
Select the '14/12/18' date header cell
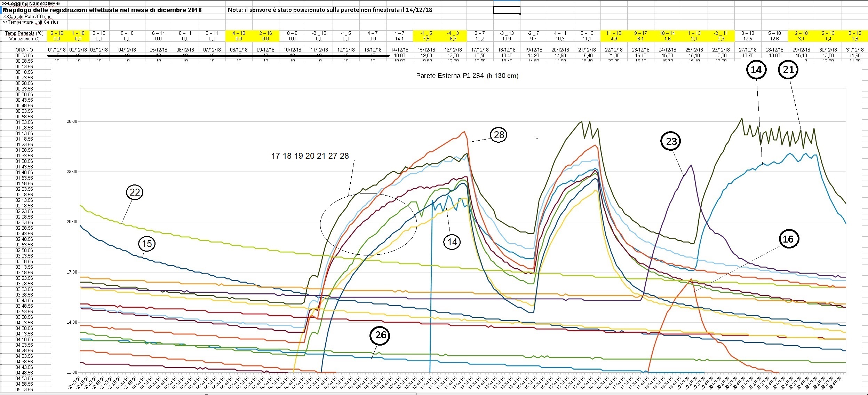(x=399, y=50)
